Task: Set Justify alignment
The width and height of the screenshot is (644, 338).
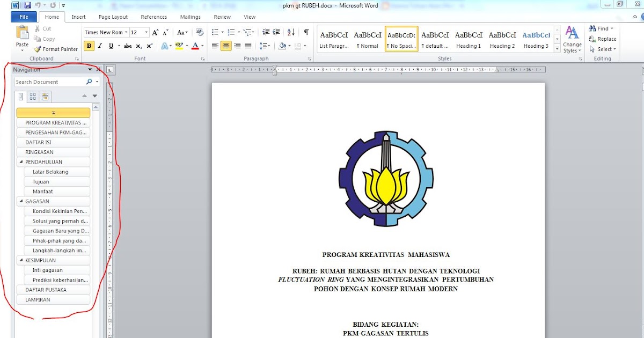Action: [x=247, y=46]
